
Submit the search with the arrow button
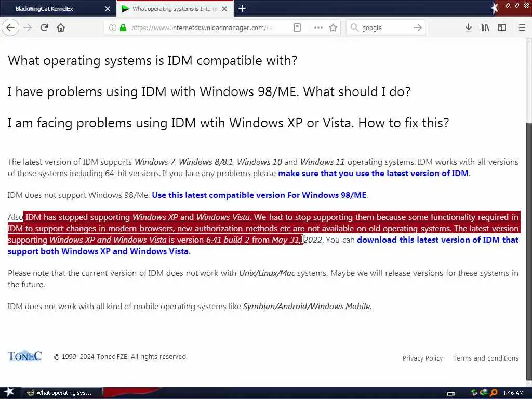[417, 28]
